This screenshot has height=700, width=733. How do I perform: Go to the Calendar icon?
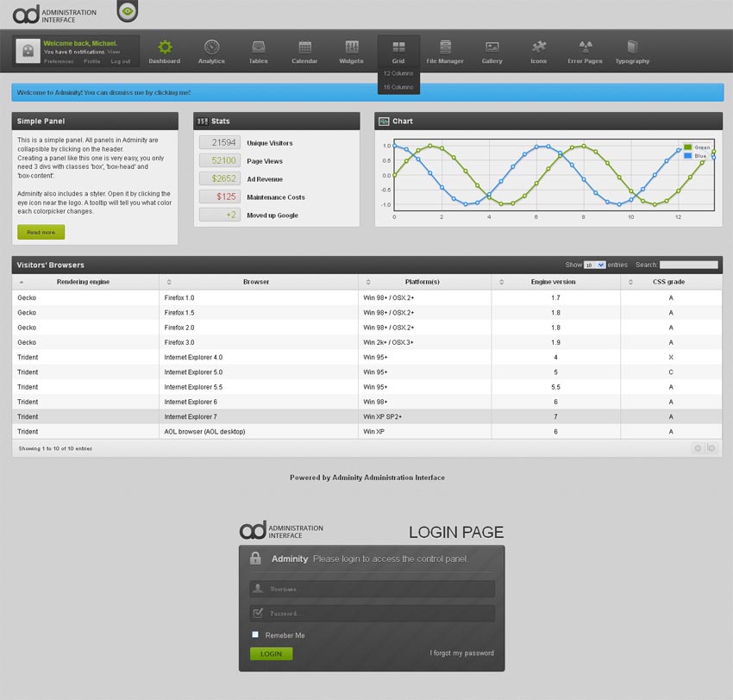tap(304, 47)
